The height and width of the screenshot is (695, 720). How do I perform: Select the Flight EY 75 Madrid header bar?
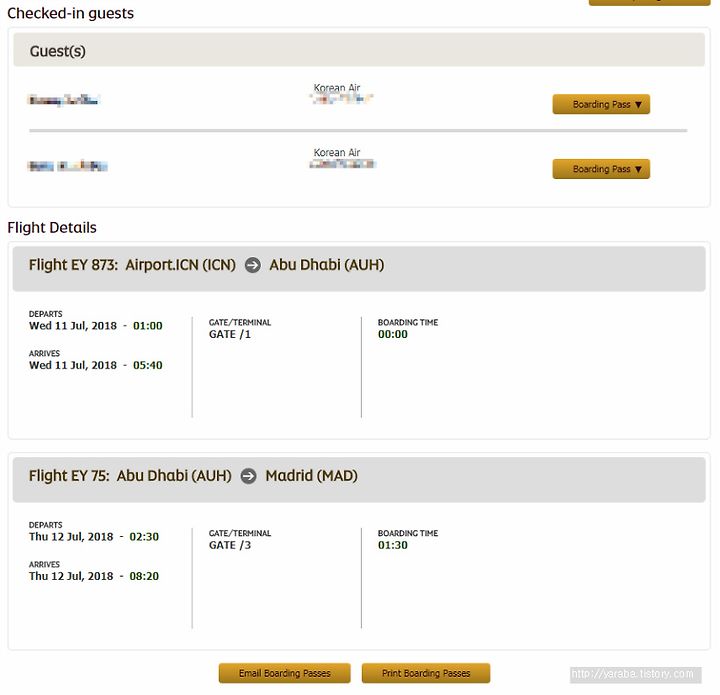click(x=359, y=480)
